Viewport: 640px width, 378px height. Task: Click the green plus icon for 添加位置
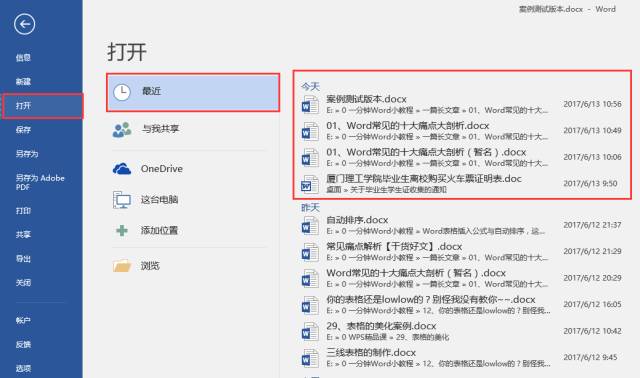pos(122,231)
